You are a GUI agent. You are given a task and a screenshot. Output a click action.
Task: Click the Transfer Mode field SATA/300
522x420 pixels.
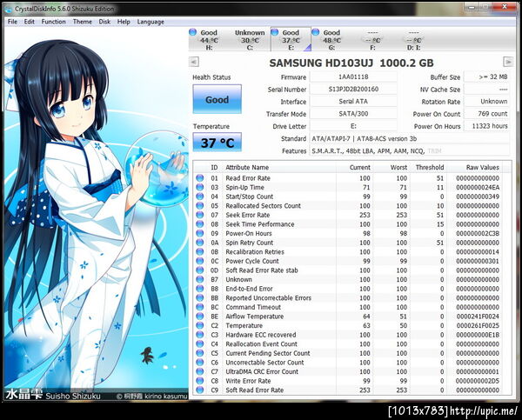click(x=353, y=114)
